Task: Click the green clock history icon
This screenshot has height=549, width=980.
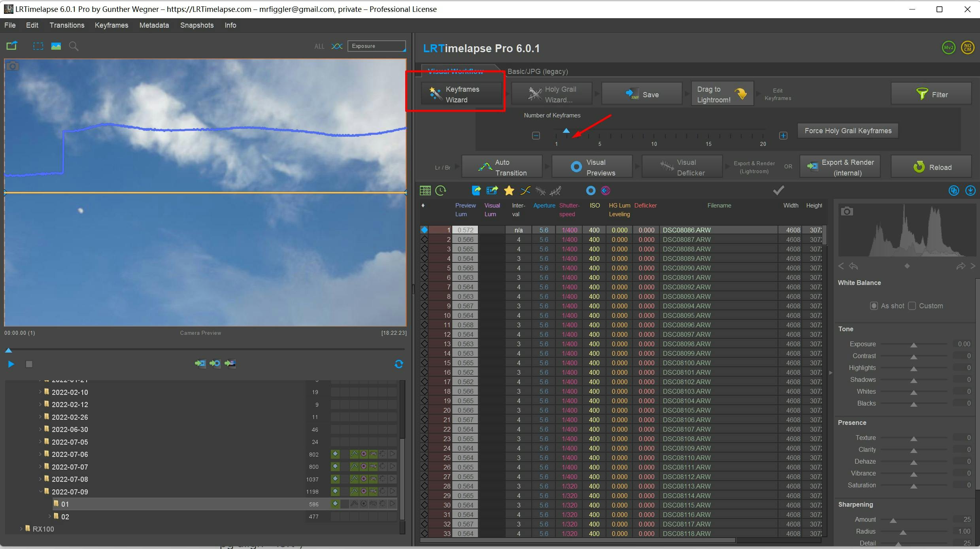Action: (x=440, y=191)
